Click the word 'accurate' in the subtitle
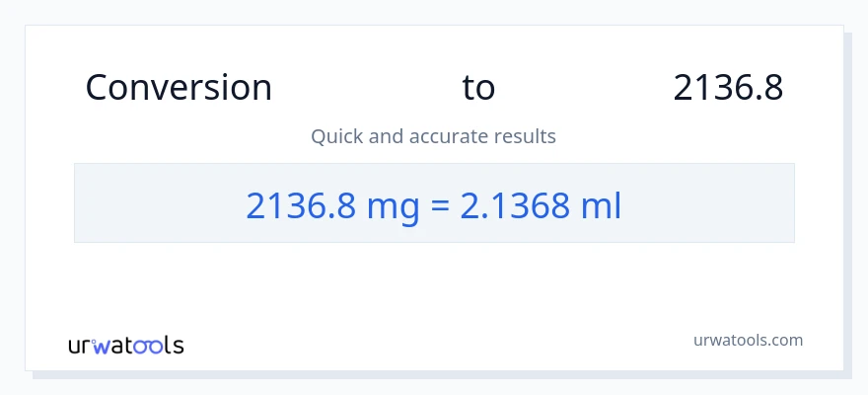 (443, 136)
